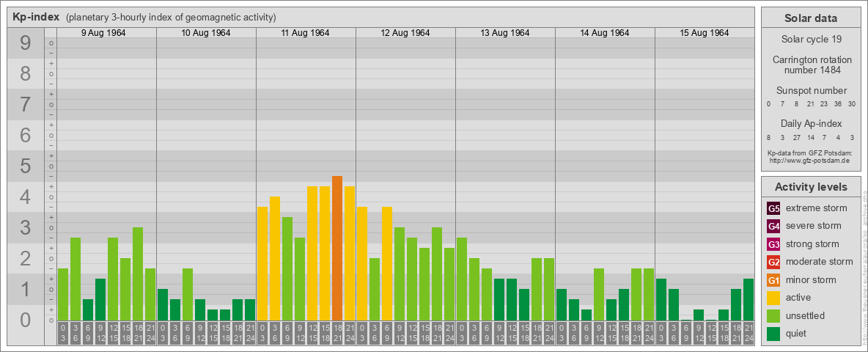Click the 21-24 bar on 14 Aug
The width and height of the screenshot is (868, 352).
(x=648, y=295)
